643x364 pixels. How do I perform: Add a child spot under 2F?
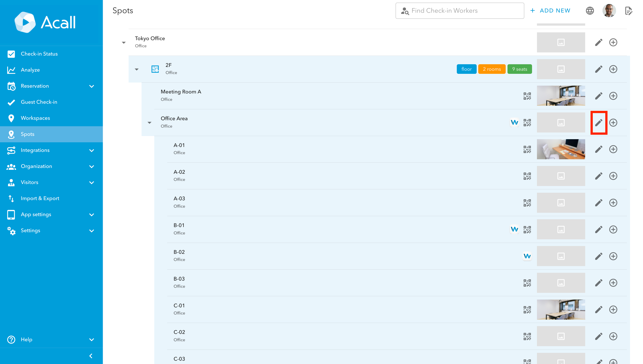tap(613, 69)
